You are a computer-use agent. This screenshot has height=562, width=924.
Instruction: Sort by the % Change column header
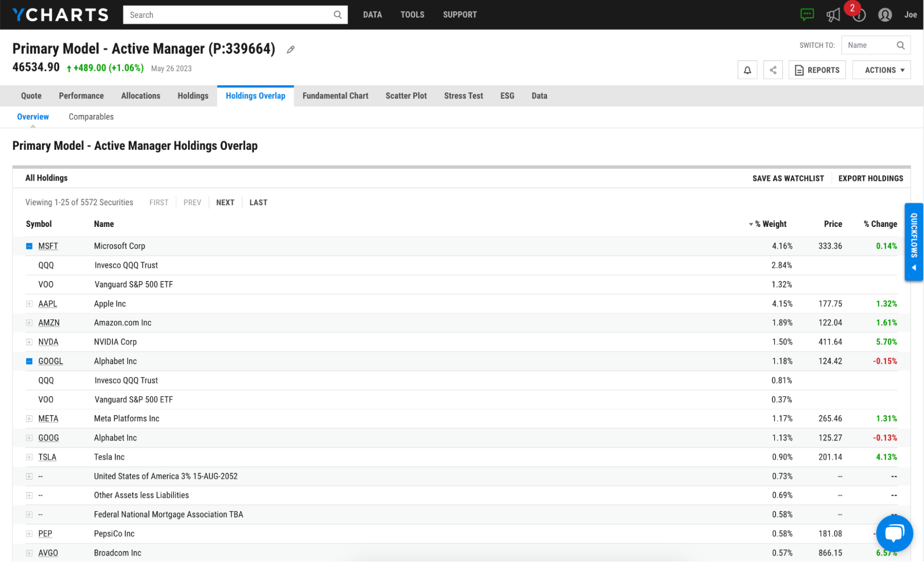coord(881,224)
